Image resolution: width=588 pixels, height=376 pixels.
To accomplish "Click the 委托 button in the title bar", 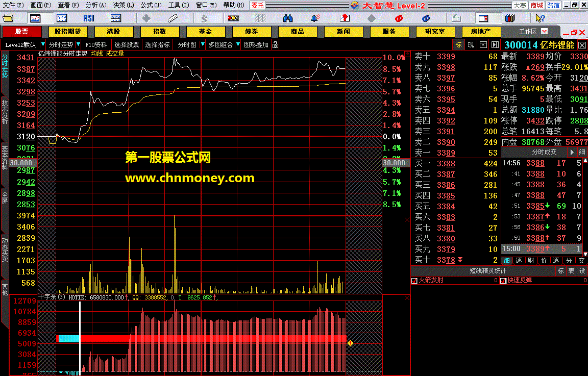I will [258, 5].
